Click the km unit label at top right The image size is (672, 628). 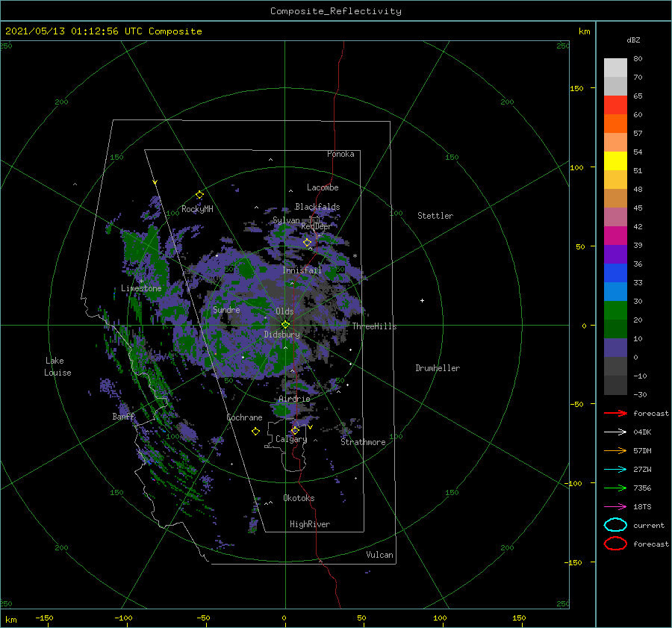pos(584,31)
